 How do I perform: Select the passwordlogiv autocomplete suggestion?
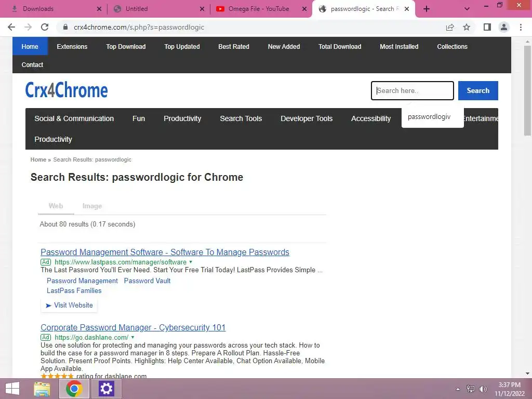(x=433, y=117)
